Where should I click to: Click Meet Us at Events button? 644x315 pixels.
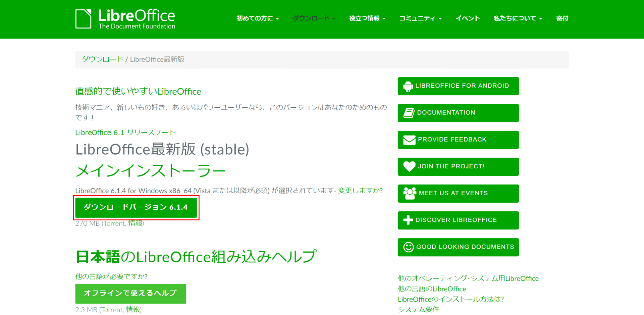[458, 194]
